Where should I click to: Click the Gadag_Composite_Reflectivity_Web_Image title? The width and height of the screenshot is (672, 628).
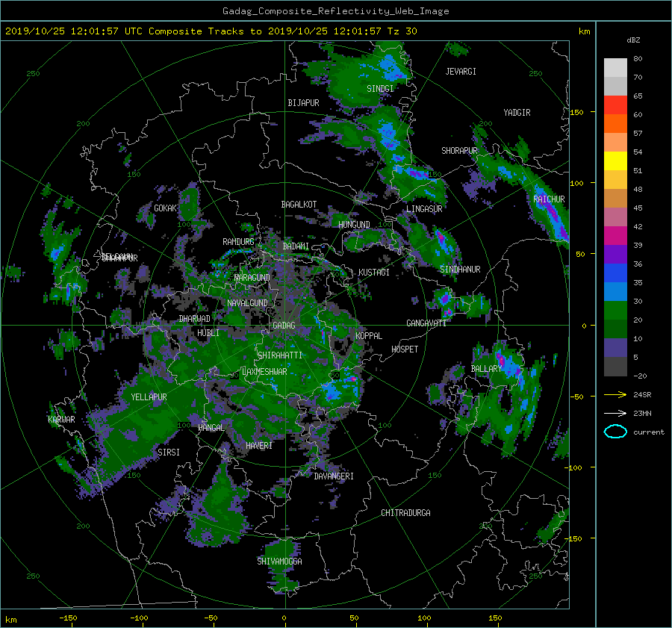[x=335, y=11]
